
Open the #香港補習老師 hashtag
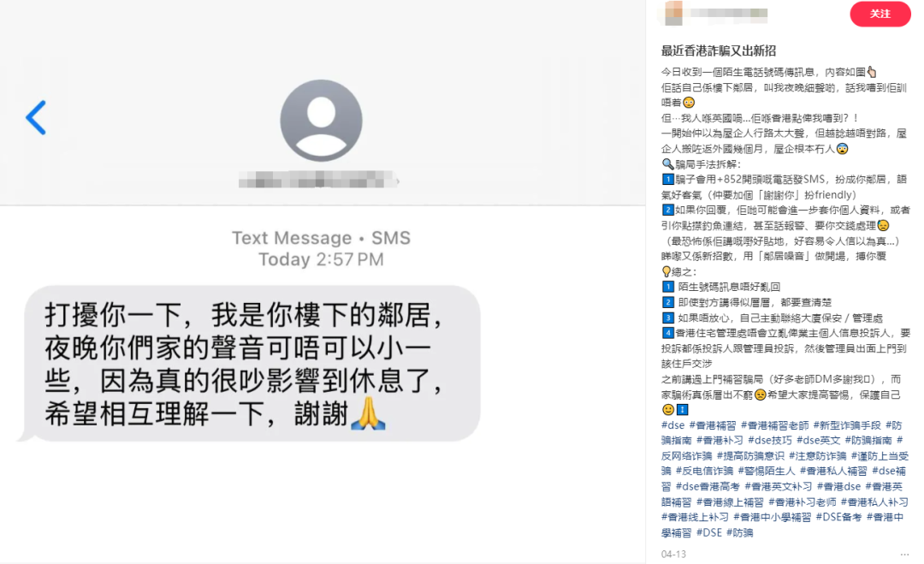774,424
